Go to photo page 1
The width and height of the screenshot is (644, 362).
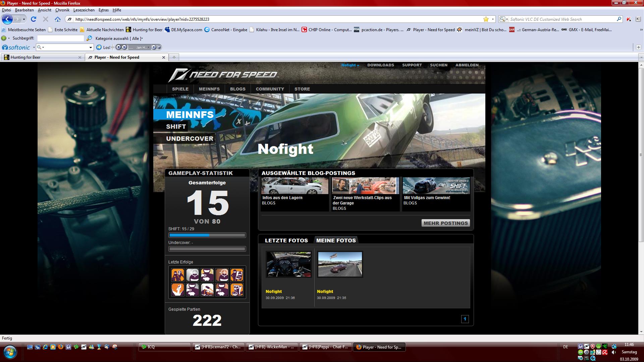pos(465,319)
